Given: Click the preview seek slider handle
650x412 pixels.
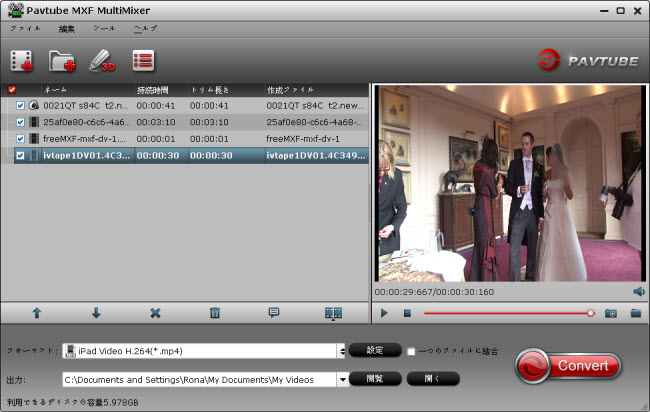Looking at the screenshot, I should (x=591, y=313).
